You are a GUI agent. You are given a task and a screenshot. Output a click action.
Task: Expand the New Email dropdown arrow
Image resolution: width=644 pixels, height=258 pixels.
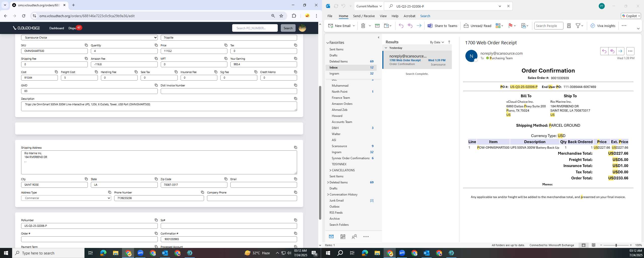[x=354, y=26]
